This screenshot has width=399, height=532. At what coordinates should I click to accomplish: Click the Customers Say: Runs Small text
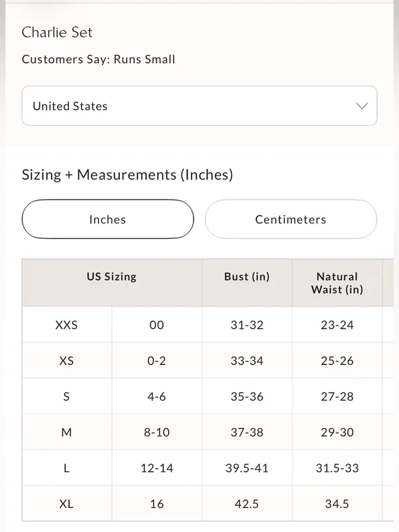[98, 59]
